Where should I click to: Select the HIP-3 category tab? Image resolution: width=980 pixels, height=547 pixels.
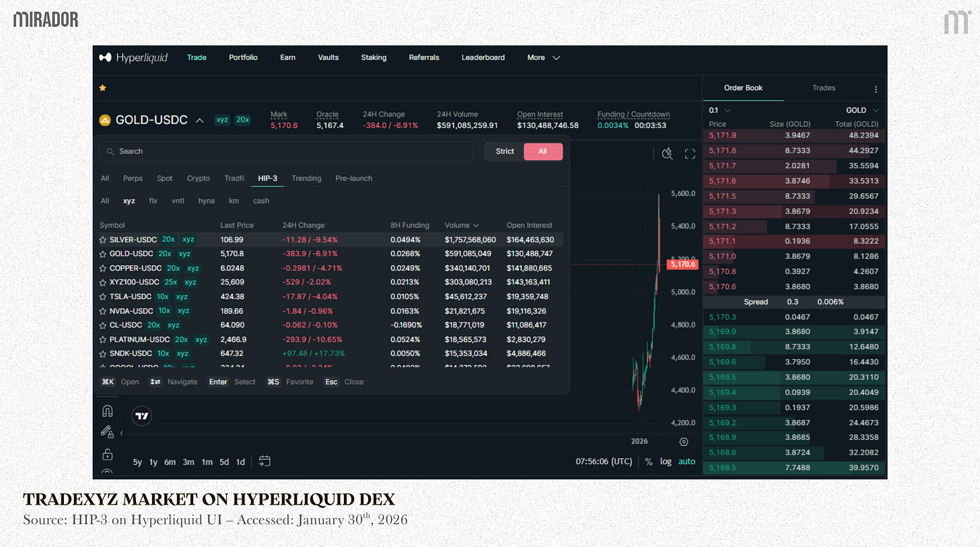pos(268,178)
